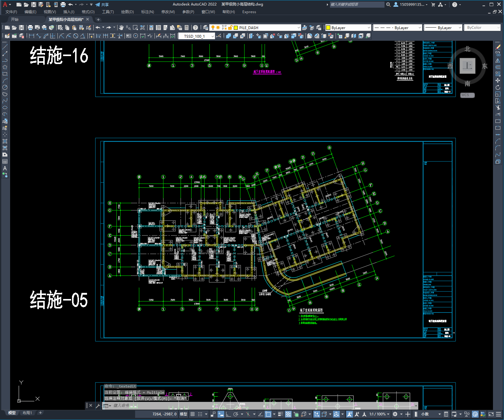This screenshot has height=420, width=504.
Task: Open the Autodesk App Store cart icon
Action: [433, 5]
